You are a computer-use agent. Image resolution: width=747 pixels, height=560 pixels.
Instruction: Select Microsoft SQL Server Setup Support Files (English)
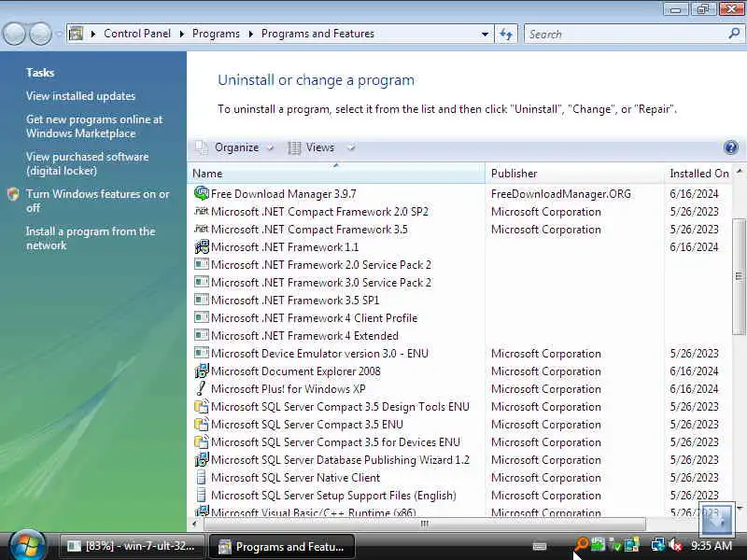pos(333,496)
